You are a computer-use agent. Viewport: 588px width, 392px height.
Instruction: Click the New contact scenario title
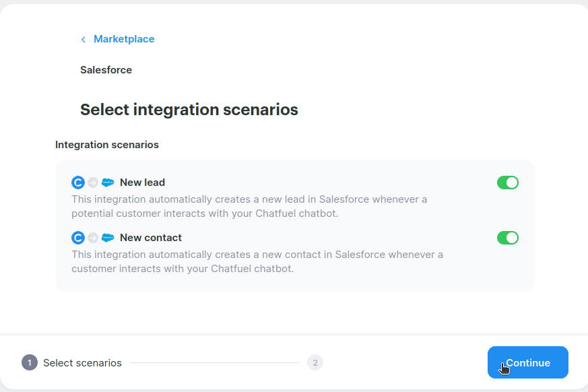pyautogui.click(x=151, y=238)
